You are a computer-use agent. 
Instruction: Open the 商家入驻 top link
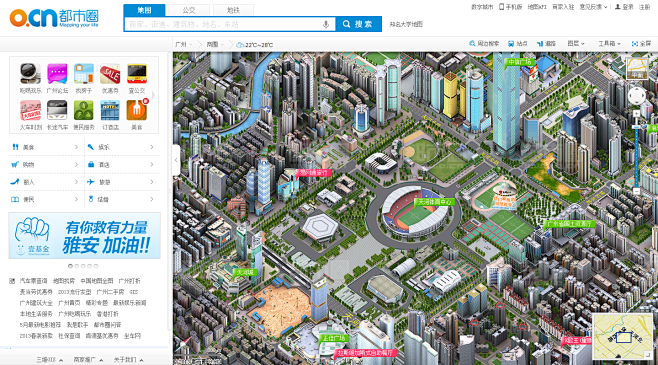(563, 7)
